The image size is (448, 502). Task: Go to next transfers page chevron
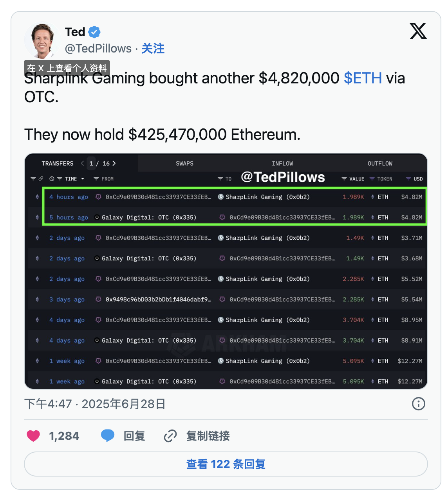(114, 163)
